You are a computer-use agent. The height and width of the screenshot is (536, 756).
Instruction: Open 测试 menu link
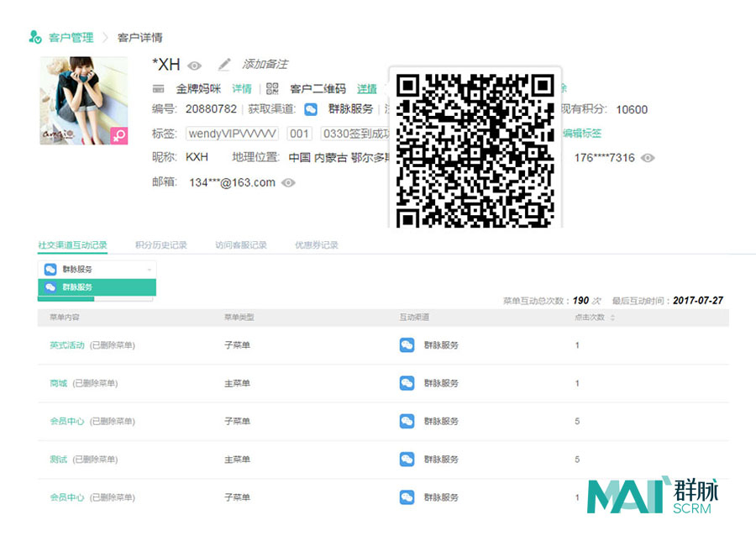pos(58,460)
